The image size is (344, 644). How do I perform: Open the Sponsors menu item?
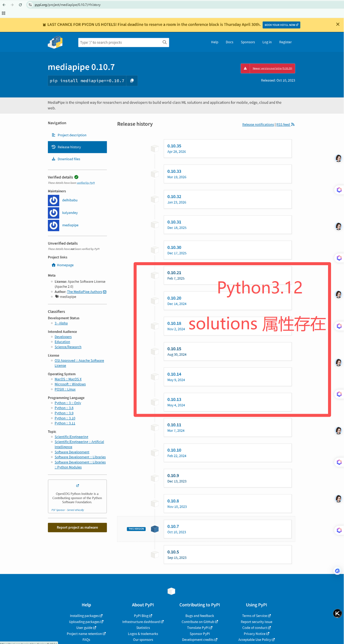click(248, 42)
